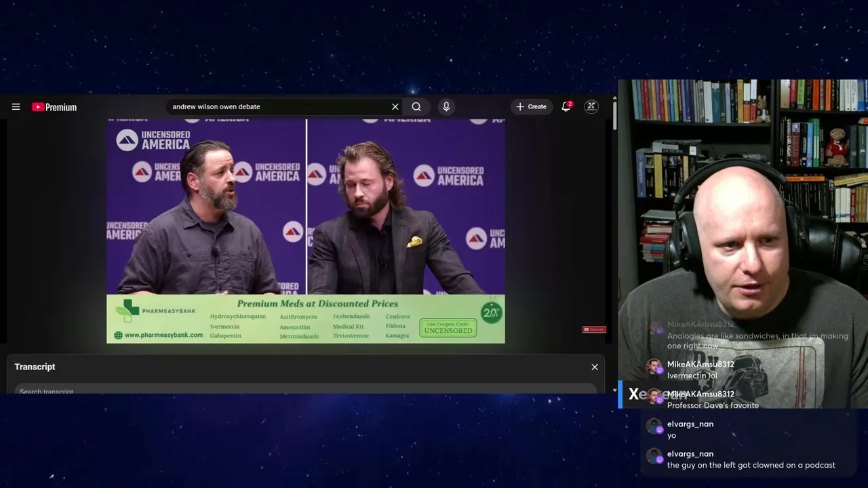
Task: Click the scrollbar up arrow
Action: pyautogui.click(x=614, y=98)
